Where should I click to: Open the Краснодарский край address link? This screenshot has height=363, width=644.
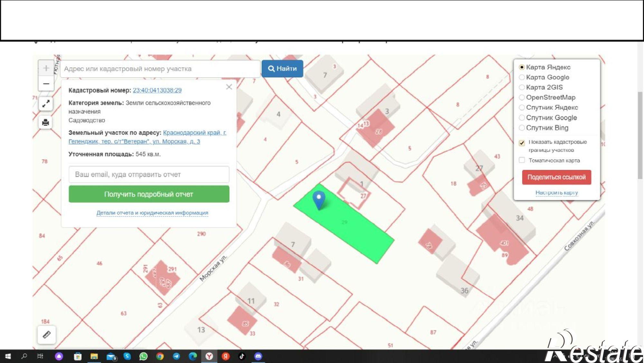tap(147, 137)
